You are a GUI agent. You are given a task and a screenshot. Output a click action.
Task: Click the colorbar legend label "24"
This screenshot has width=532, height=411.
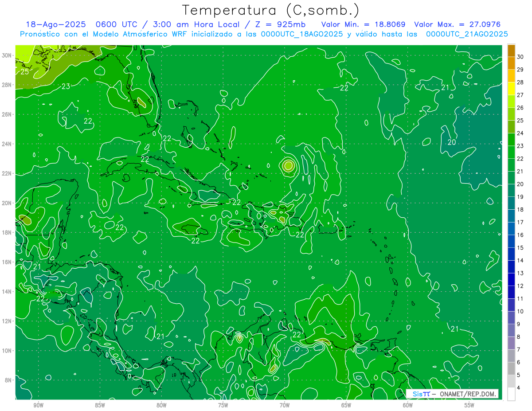click(520, 133)
